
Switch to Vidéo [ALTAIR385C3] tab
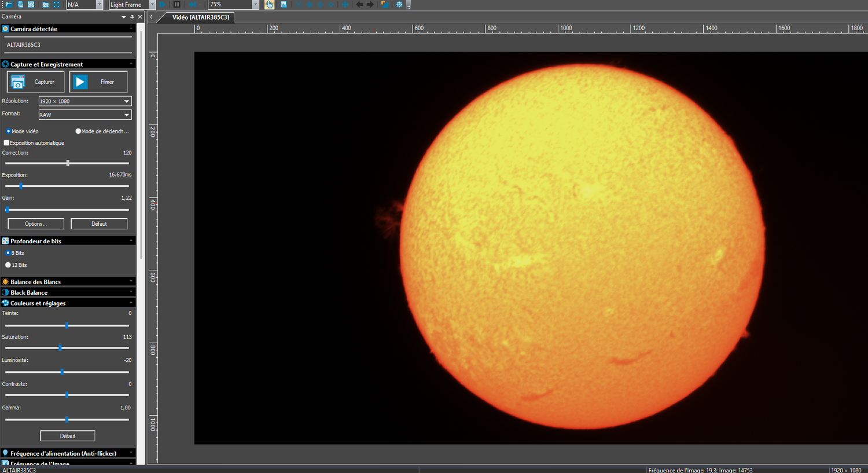pos(200,17)
